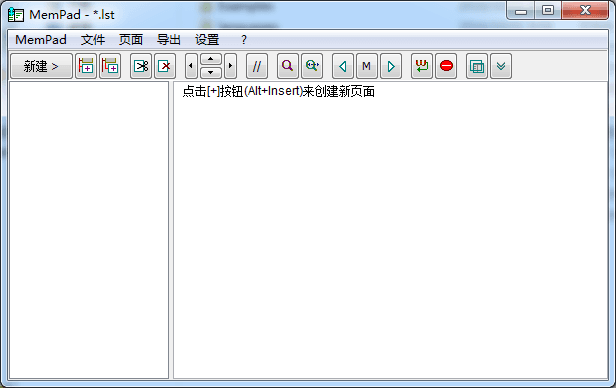The image size is (616, 388).
Task: Open the 文件 menu
Action: (93, 40)
